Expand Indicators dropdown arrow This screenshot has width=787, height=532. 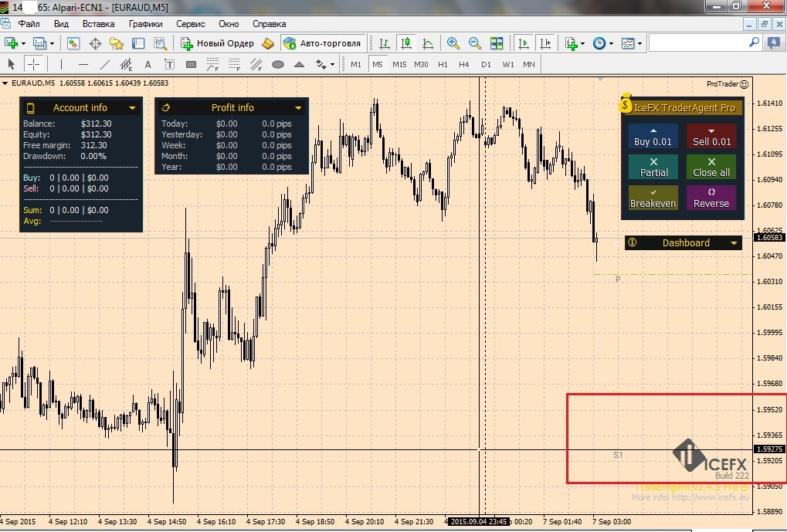[583, 44]
